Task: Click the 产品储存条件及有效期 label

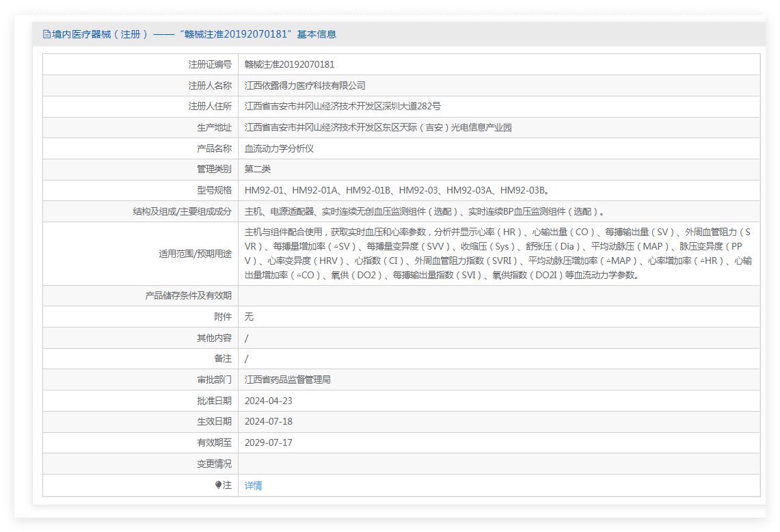Action: (189, 295)
